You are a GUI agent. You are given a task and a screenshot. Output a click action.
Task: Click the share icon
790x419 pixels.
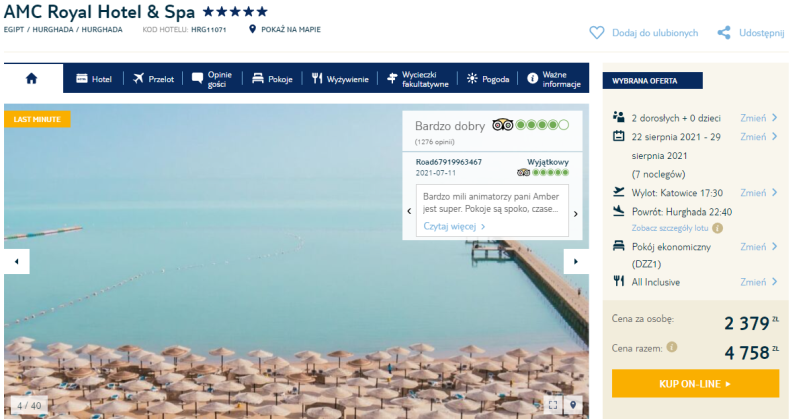pyautogui.click(x=724, y=33)
